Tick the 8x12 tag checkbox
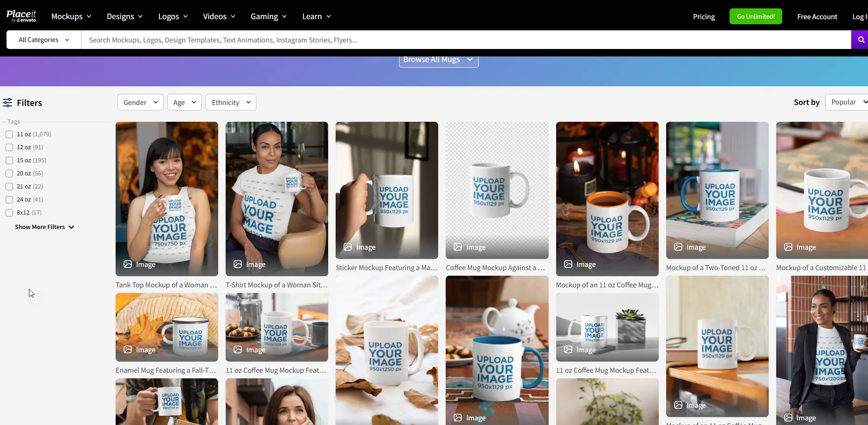868x425 pixels. pos(9,213)
